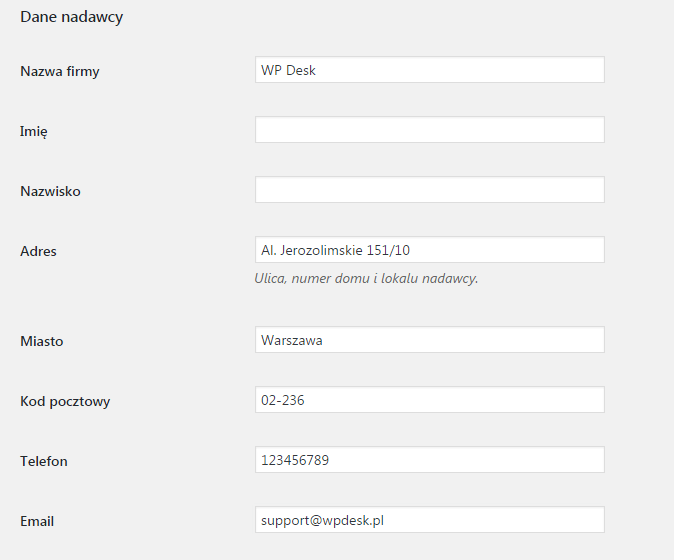
Task: Click the 'Adres' label
Action: coord(38,251)
